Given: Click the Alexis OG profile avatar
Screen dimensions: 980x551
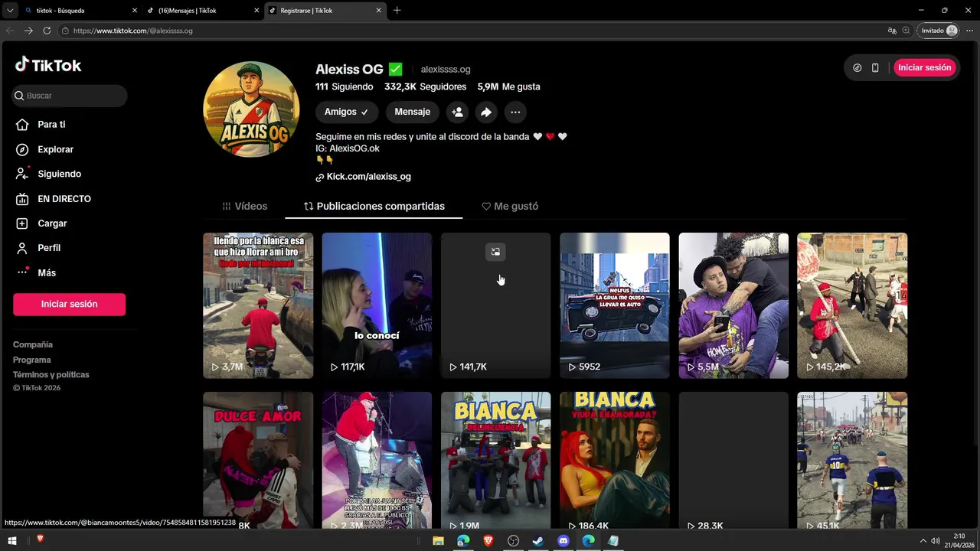Looking at the screenshot, I should (x=251, y=109).
